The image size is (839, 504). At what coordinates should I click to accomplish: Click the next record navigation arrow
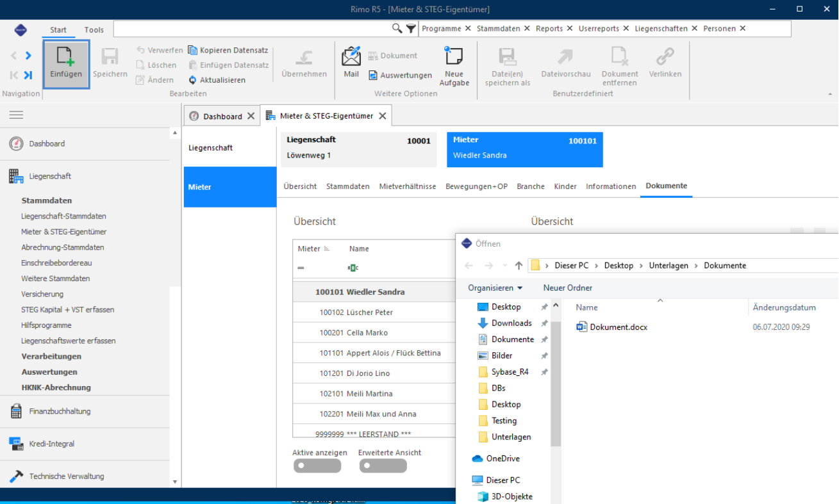click(28, 56)
